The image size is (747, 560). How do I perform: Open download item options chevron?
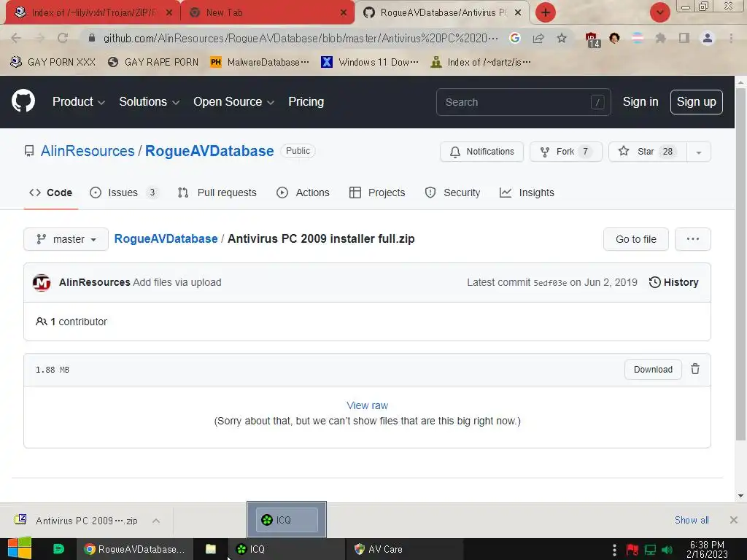coord(156,521)
